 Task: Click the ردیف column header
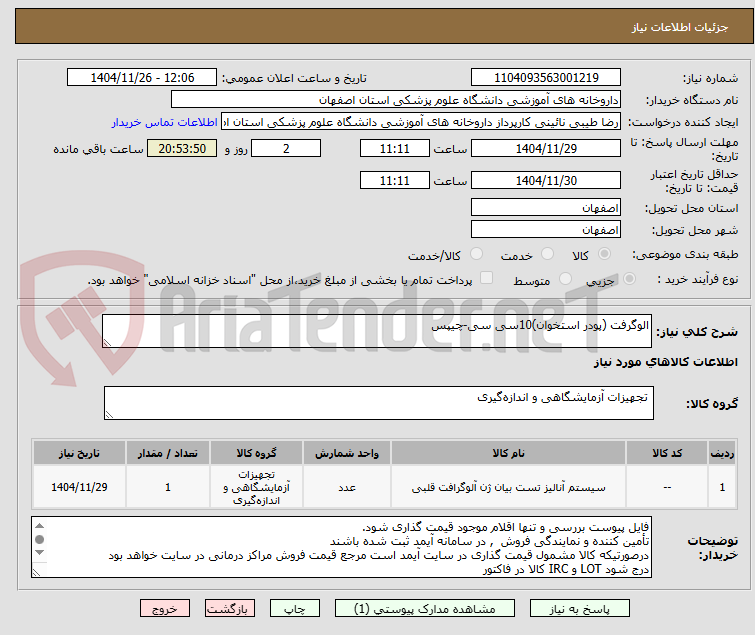pos(722,453)
